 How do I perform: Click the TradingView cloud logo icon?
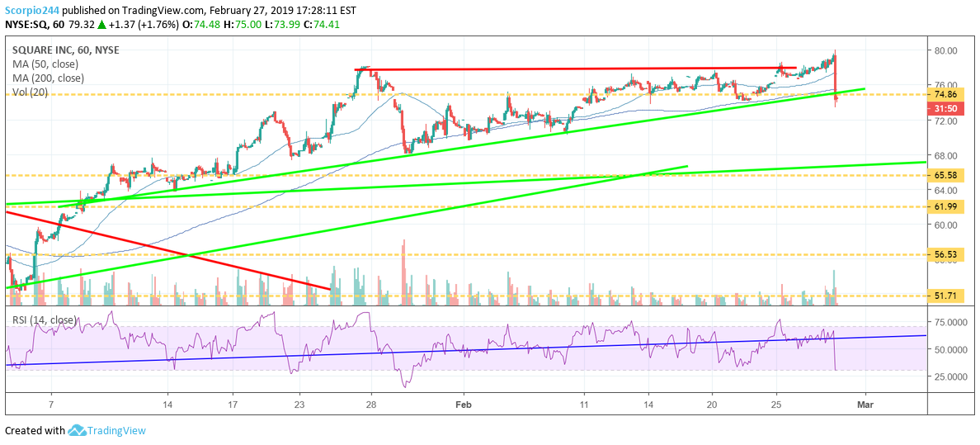point(76,431)
